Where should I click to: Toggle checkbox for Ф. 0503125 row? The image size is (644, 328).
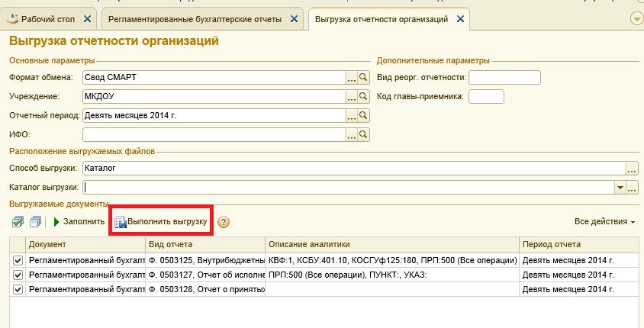(x=18, y=260)
